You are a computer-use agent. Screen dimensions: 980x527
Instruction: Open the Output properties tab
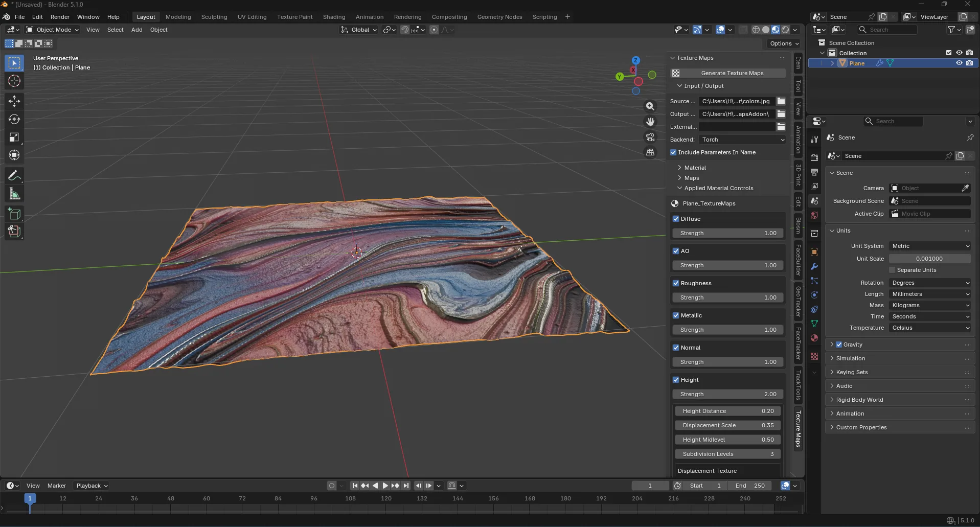click(814, 172)
